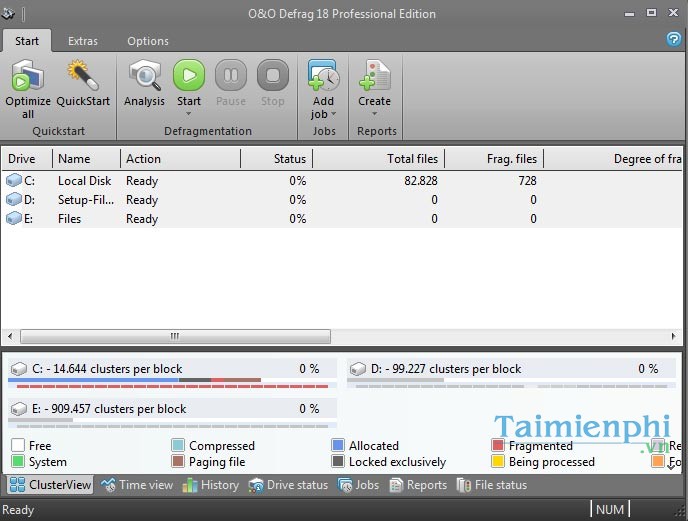Select drive E: row disk icon
The height and width of the screenshot is (521, 688).
14,218
